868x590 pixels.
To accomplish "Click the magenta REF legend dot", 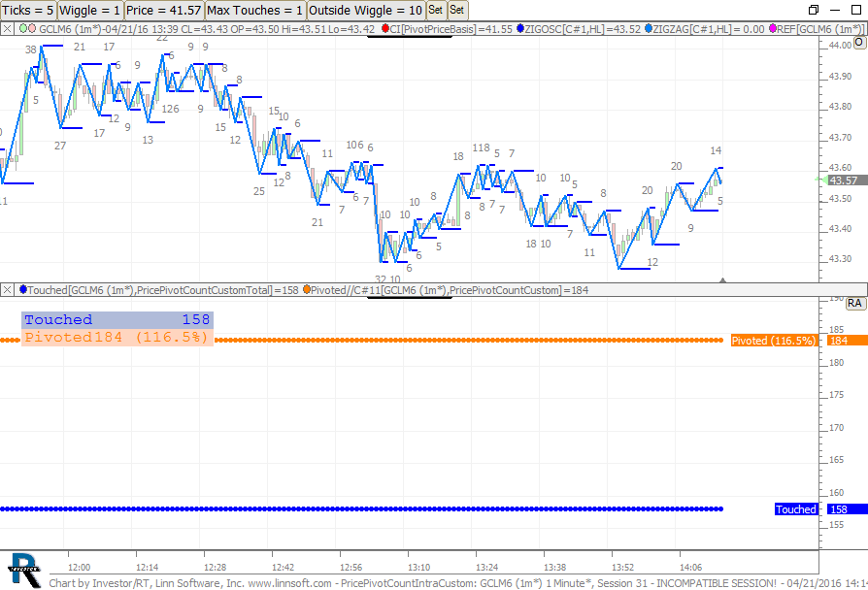I will [x=773, y=28].
